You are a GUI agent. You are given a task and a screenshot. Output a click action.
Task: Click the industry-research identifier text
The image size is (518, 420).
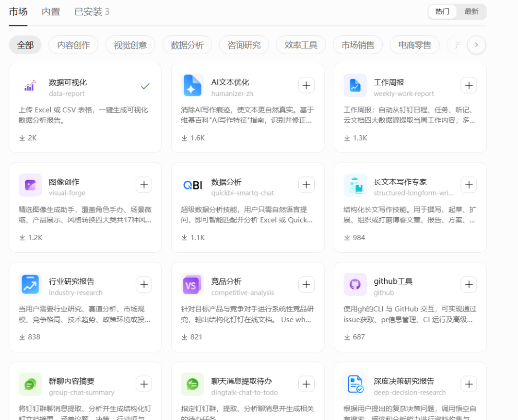(76, 293)
